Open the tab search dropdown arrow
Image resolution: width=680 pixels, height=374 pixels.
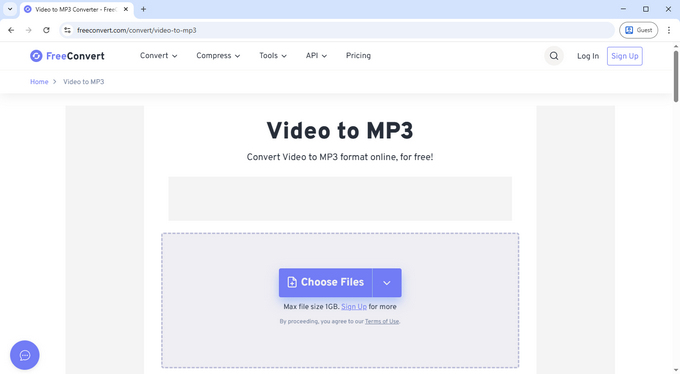[10, 9]
